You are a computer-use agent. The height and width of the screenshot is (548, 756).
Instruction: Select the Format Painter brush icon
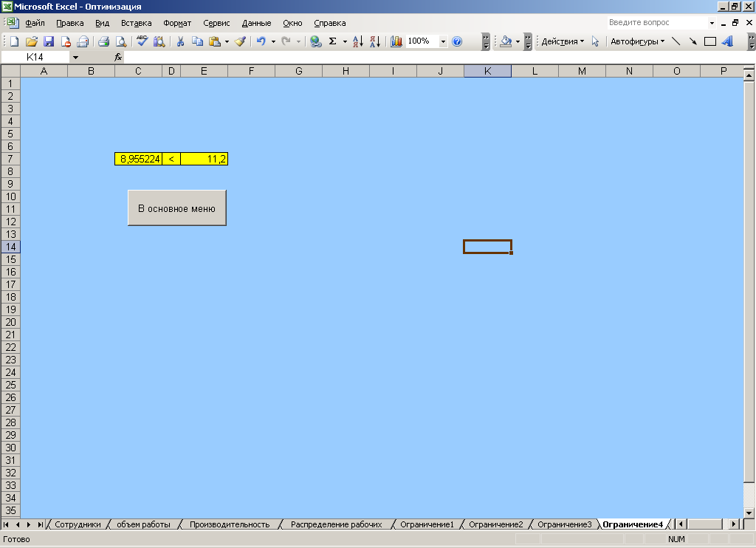point(240,42)
